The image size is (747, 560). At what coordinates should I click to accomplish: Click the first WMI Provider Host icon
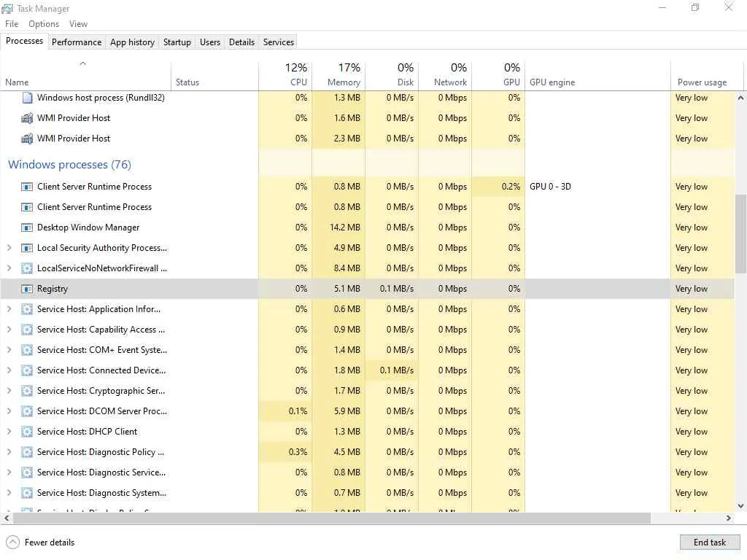click(27, 118)
